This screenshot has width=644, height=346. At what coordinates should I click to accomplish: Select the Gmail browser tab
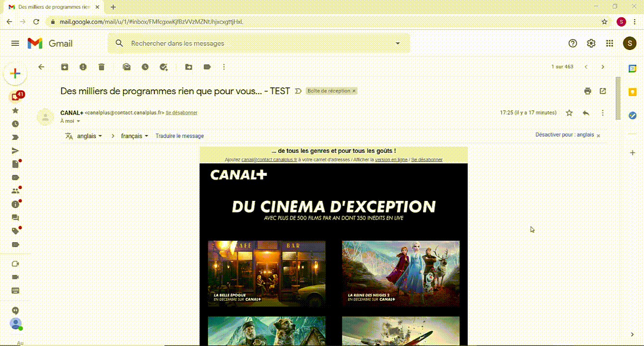tap(54, 7)
